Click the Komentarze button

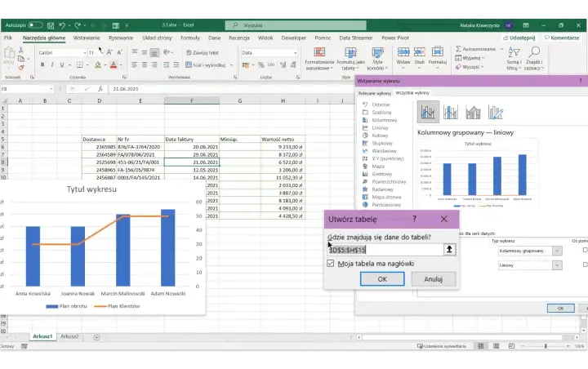(562, 38)
